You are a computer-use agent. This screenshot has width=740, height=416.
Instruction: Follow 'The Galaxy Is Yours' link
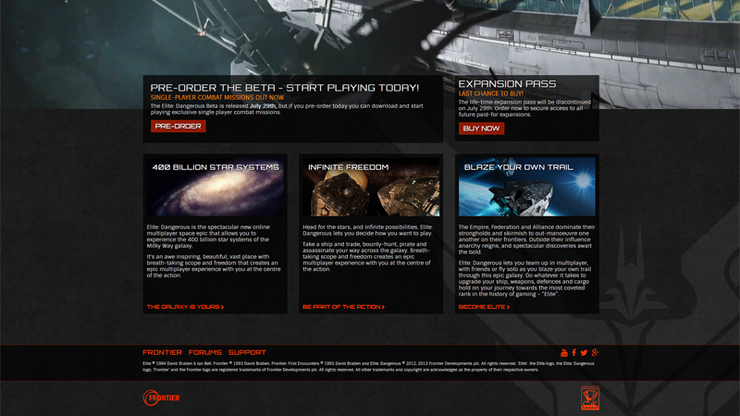coord(185,307)
